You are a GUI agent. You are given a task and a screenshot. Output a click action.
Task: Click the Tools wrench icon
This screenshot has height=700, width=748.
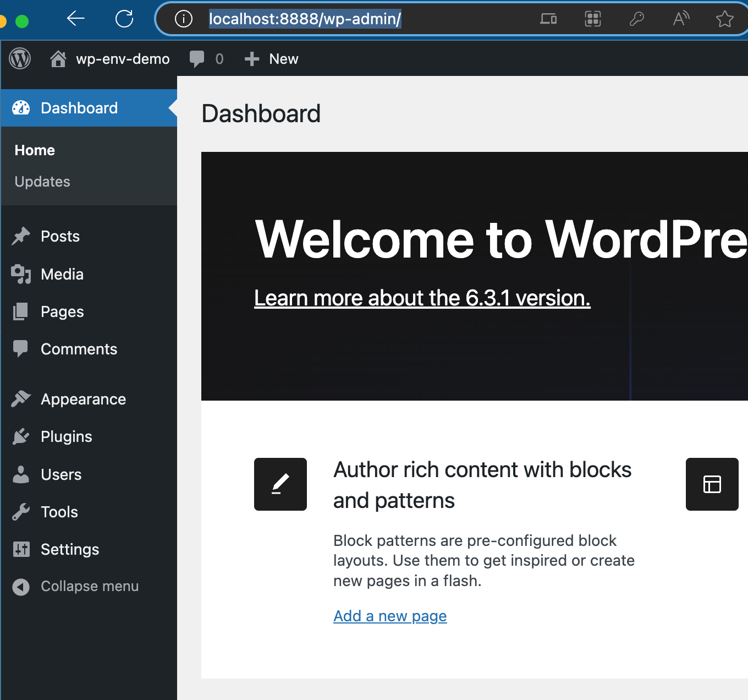(x=21, y=512)
